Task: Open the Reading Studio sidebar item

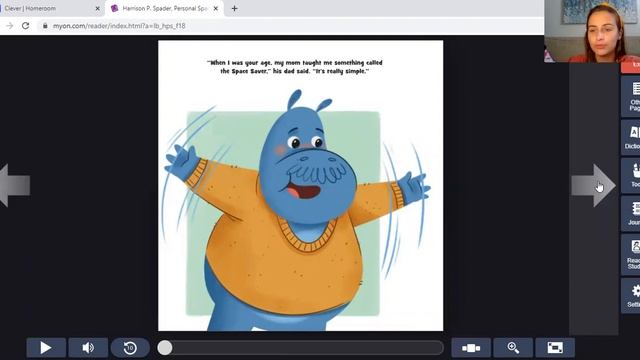Action: click(631, 255)
